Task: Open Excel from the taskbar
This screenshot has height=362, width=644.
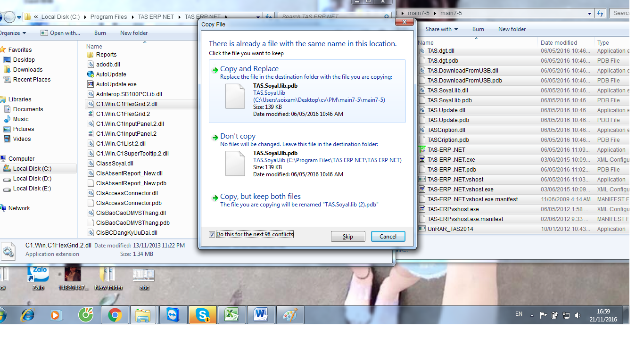Action: pyautogui.click(x=231, y=315)
